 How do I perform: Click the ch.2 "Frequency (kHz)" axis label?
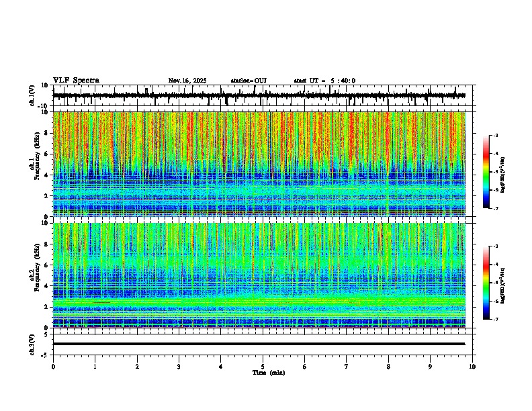click(x=37, y=267)
